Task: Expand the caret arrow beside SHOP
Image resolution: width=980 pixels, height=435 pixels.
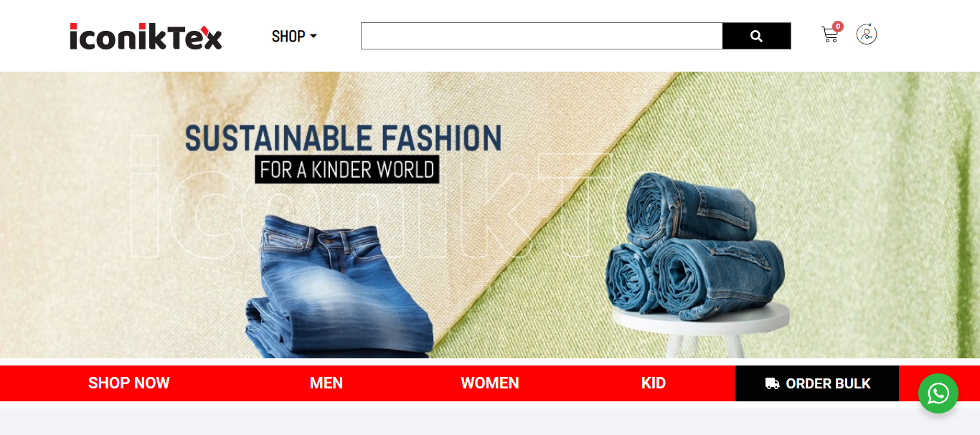Action: click(x=314, y=37)
